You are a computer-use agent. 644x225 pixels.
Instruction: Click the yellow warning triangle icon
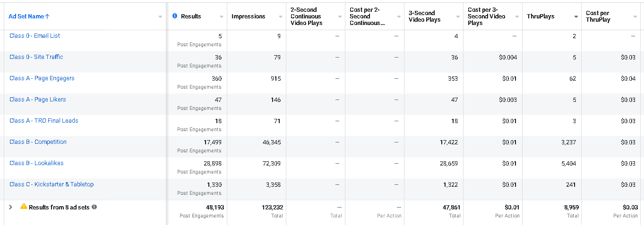24,207
